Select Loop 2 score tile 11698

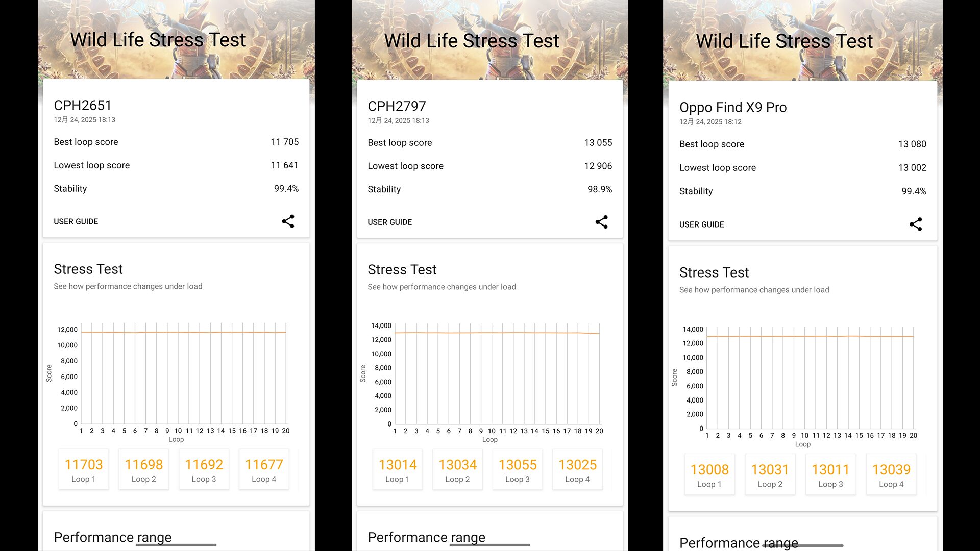144,470
